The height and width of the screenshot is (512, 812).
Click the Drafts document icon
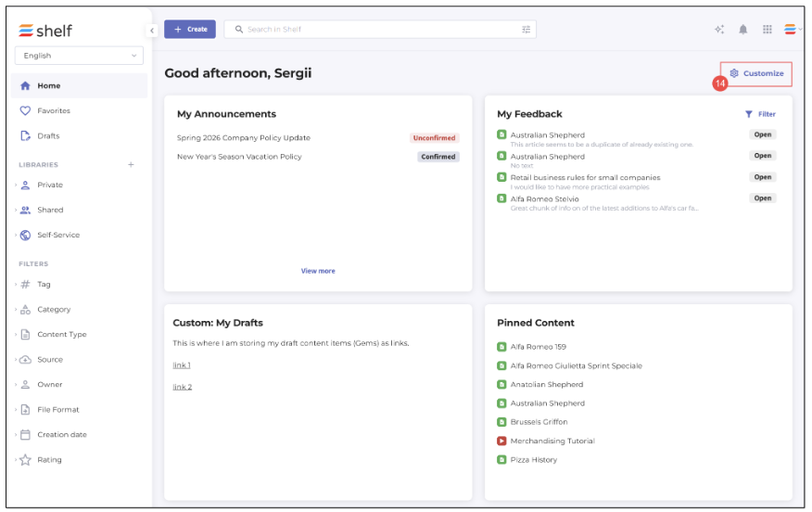tap(25, 135)
